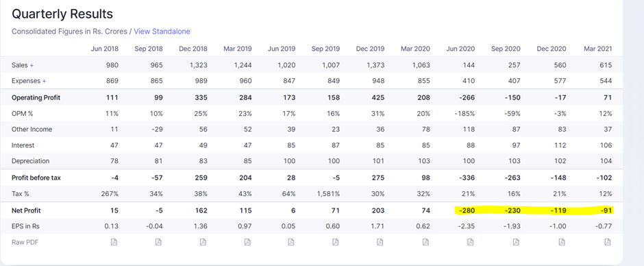Viewport: 644px width, 266px height.
Task: Click the Sales value 144
Action: (469, 65)
